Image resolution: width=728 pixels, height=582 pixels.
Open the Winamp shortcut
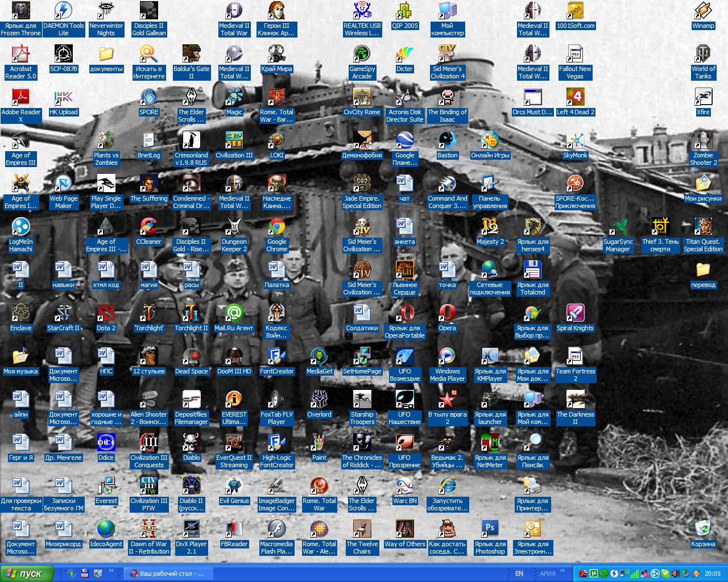703,15
